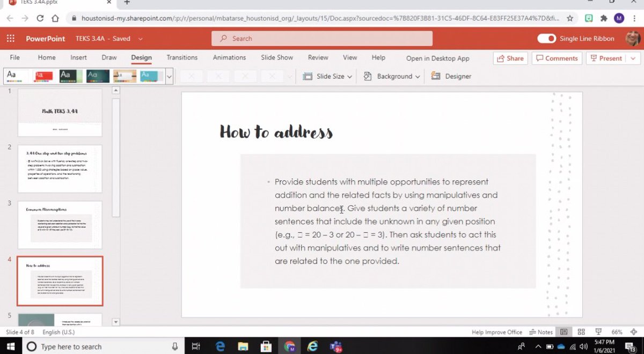644x354 pixels.
Task: Switch to the Insert tab
Action: [x=78, y=57]
